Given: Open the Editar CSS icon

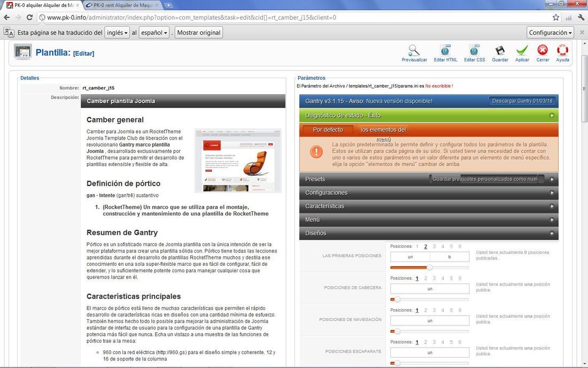Looking at the screenshot, I should click(x=474, y=53).
